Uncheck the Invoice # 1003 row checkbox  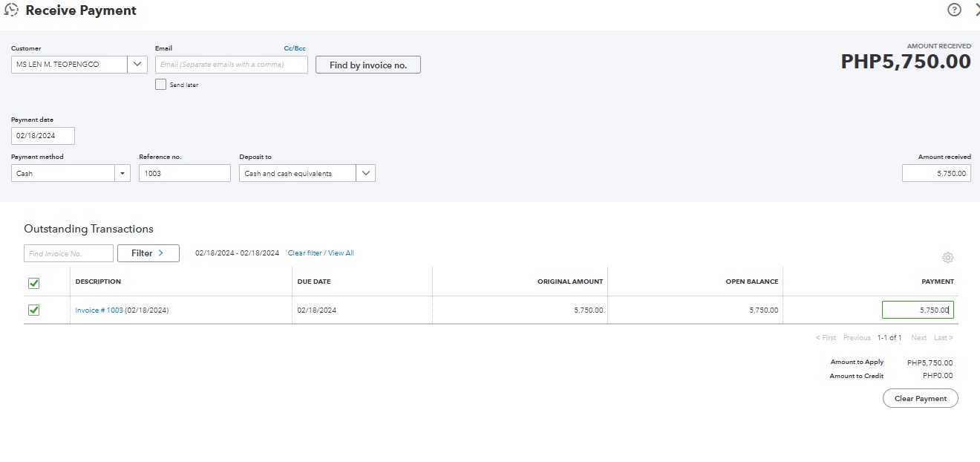click(33, 310)
